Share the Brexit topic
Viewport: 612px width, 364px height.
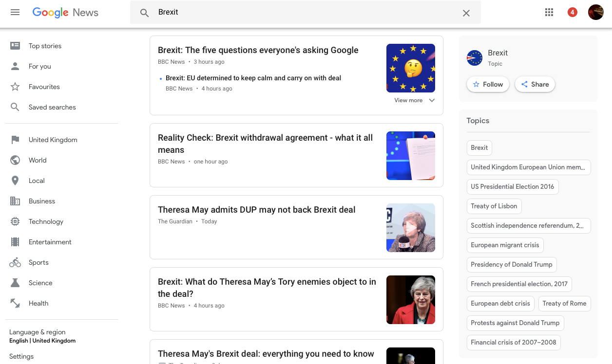(x=535, y=84)
